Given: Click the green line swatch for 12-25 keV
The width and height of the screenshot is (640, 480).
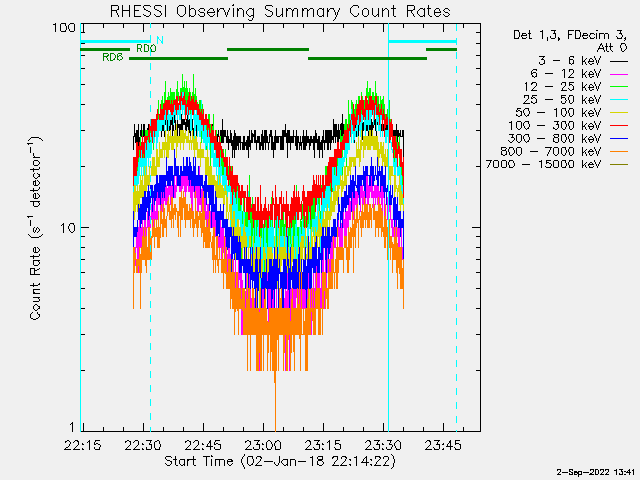Looking at the screenshot, I should pyautogui.click(x=619, y=87).
